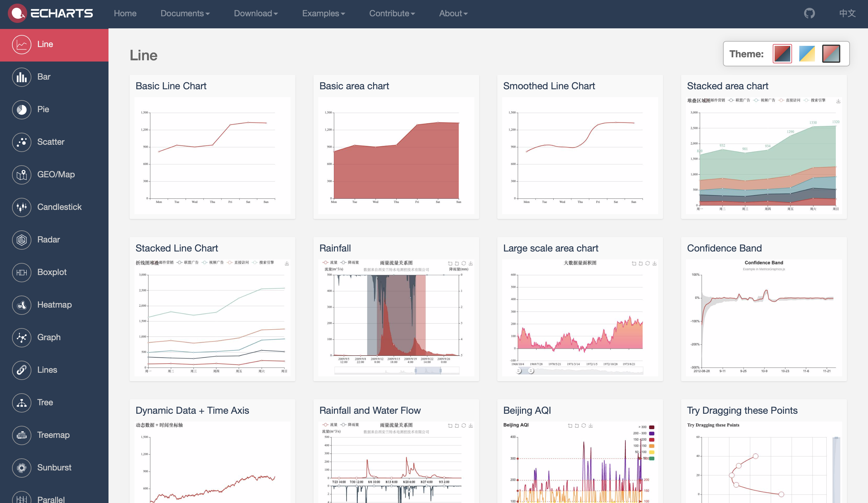Open the Smoothed Line Chart title link

[549, 86]
